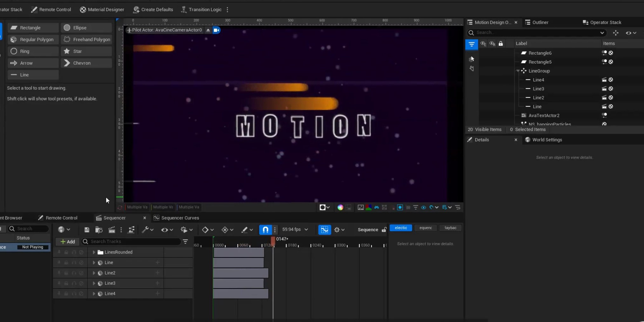Collapse the LineGroup tree item
Image resolution: width=644 pixels, height=322 pixels.
[518, 71]
